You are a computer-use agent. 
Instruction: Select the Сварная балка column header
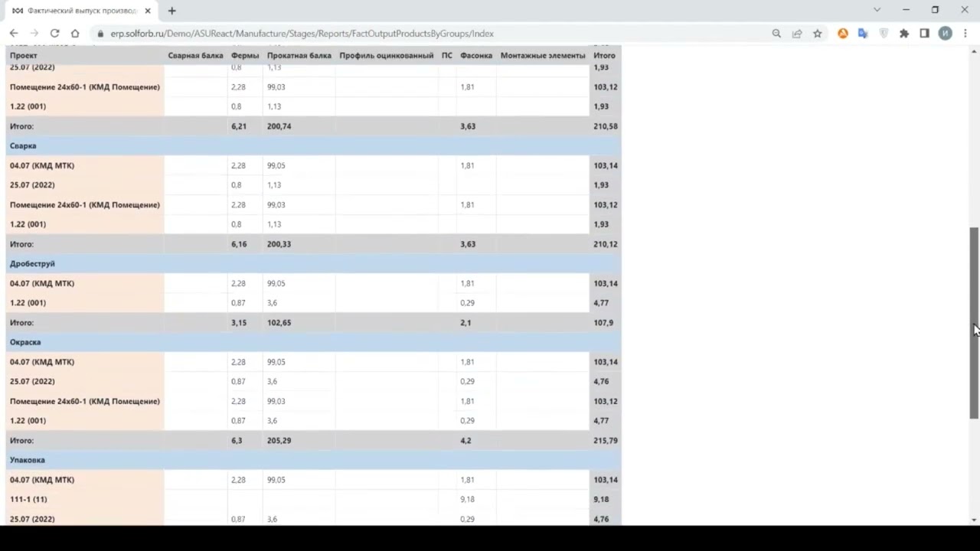pyautogui.click(x=196, y=55)
